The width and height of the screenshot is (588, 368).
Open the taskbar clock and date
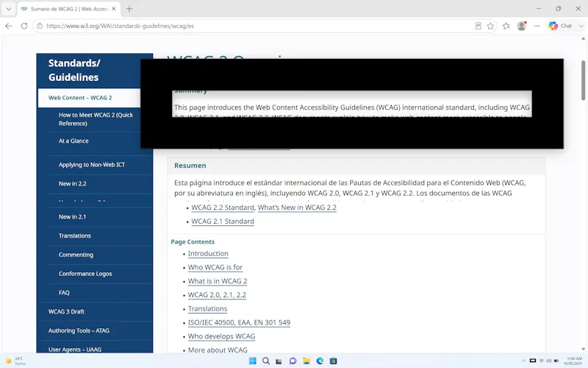574,361
